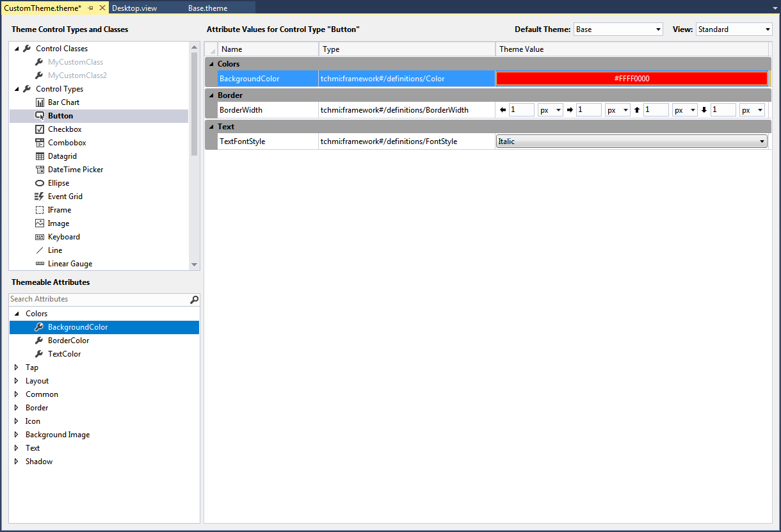Viewport: 781px width, 532px height.
Task: Switch to the Desktop.view tab
Action: (x=134, y=8)
